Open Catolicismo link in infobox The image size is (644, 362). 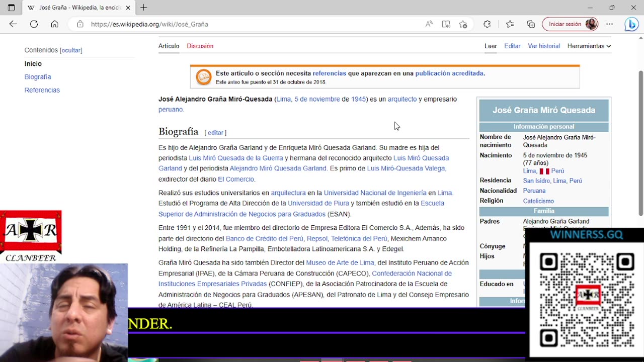pyautogui.click(x=538, y=201)
